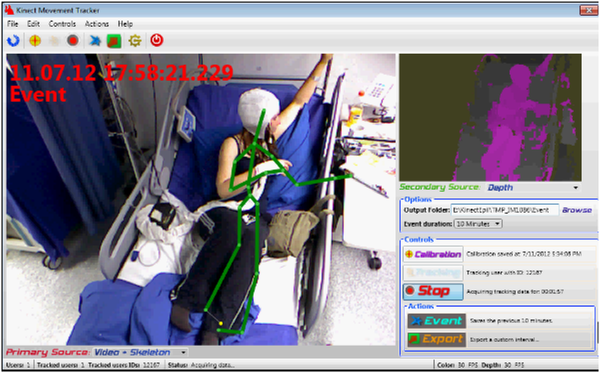Image resolution: width=600 pixels, height=373 pixels.
Task: Click the 'Saves the previous 10 minutes' text
Action: click(511, 321)
